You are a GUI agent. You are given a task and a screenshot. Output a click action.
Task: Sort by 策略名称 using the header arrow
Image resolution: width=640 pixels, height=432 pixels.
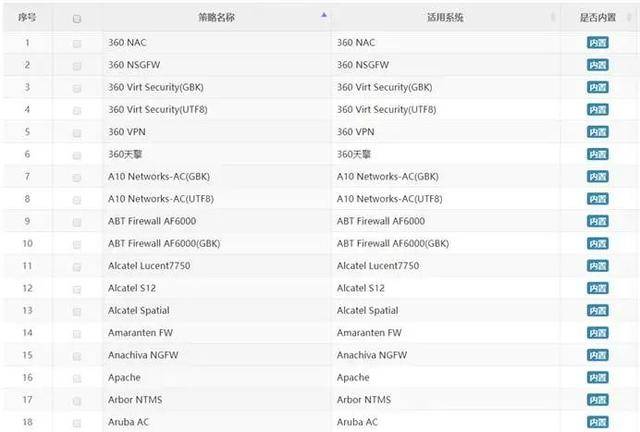[324, 16]
